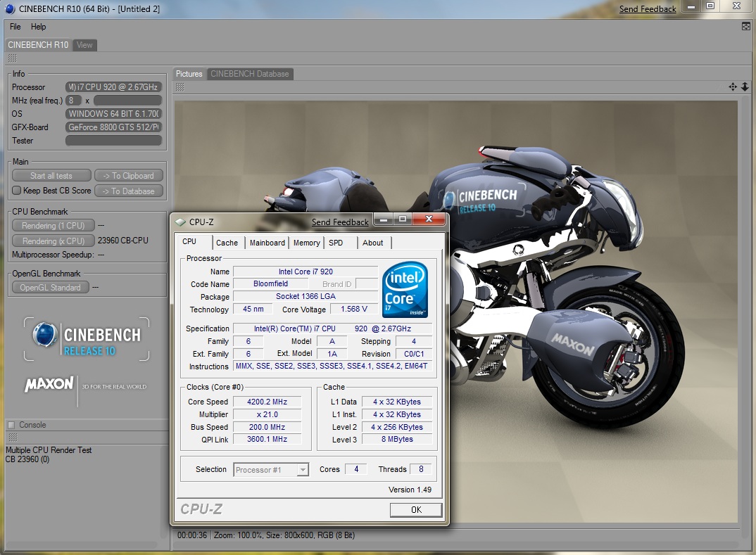Click the Instructions list value in CPU-Z

(332, 366)
